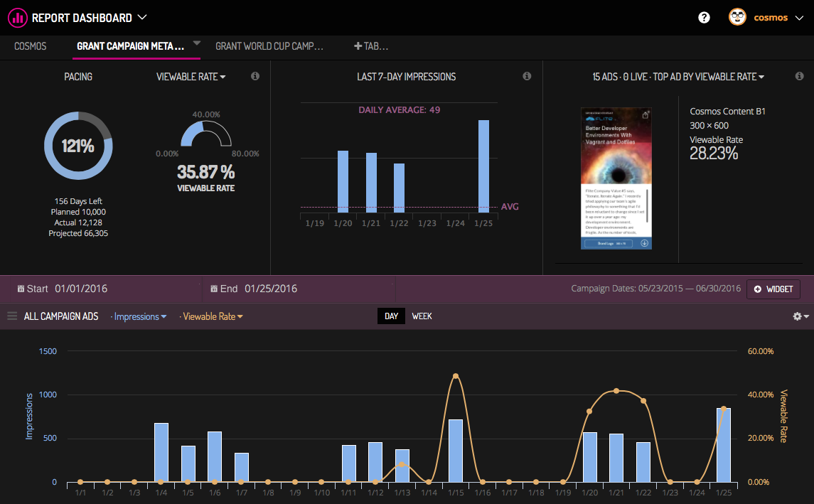Open the orange Viewable Rate metric dropdown
Image resolution: width=814 pixels, height=504 pixels.
212,316
